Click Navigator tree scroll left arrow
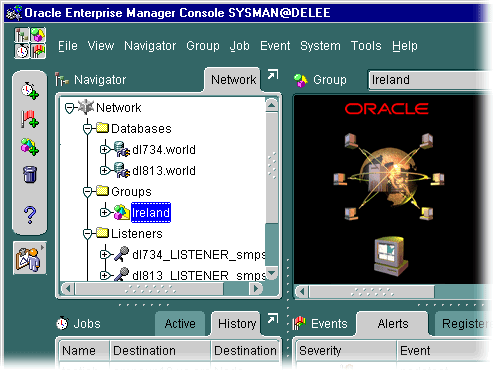This screenshot has height=375, width=498. [68, 288]
